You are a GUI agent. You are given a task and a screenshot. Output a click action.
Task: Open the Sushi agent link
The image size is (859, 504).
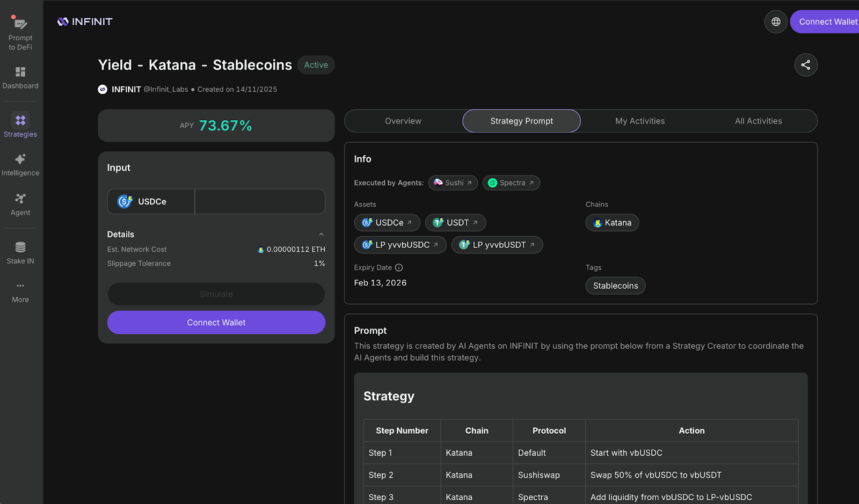(453, 182)
